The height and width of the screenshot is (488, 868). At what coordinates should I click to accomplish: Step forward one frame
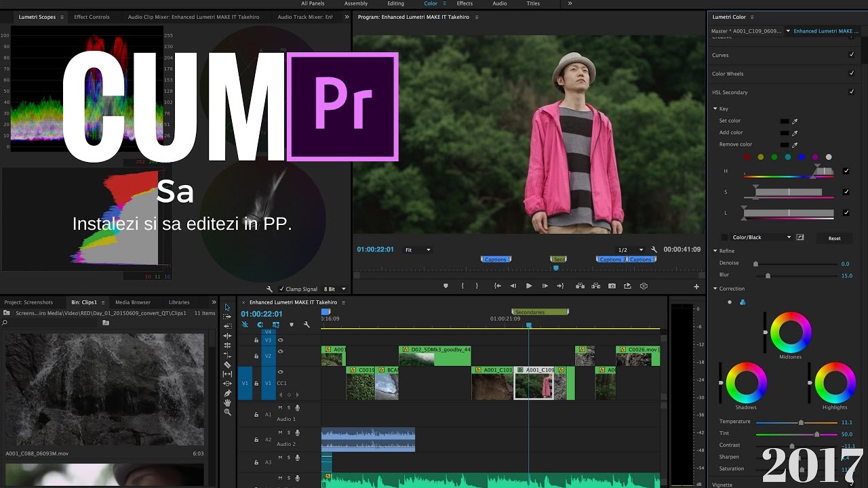(x=545, y=286)
